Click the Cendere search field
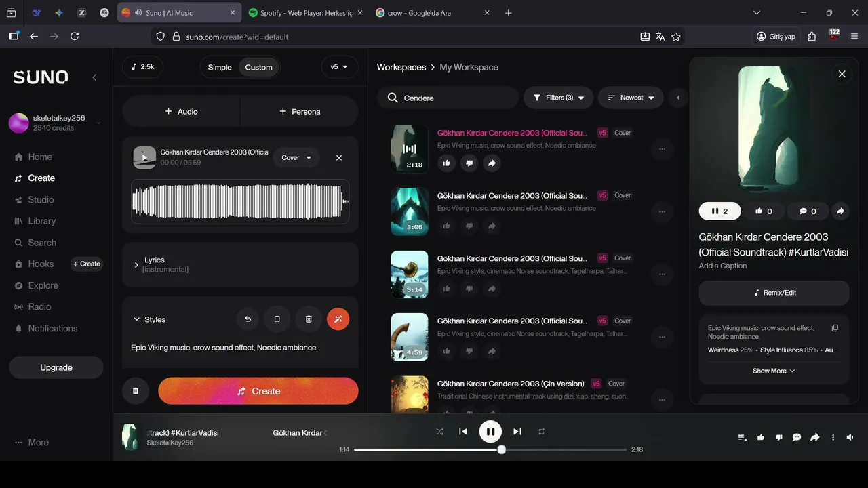Screen dimensions: 868x488 tap(448, 98)
